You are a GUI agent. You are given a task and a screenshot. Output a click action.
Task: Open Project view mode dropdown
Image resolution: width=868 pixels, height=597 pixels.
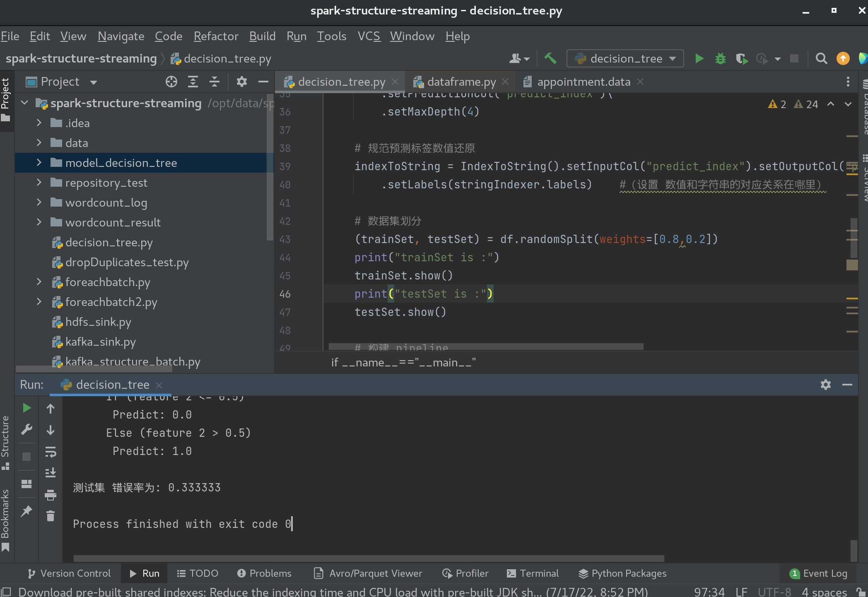pyautogui.click(x=94, y=82)
